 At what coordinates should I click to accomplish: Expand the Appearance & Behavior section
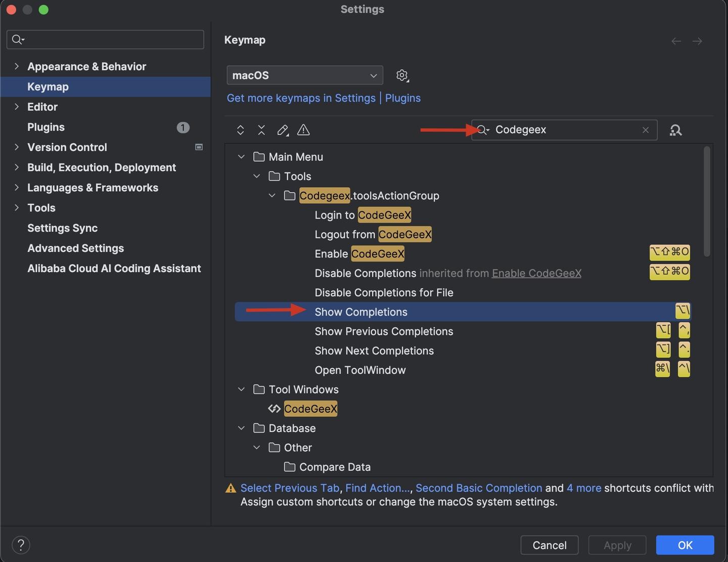click(x=17, y=66)
